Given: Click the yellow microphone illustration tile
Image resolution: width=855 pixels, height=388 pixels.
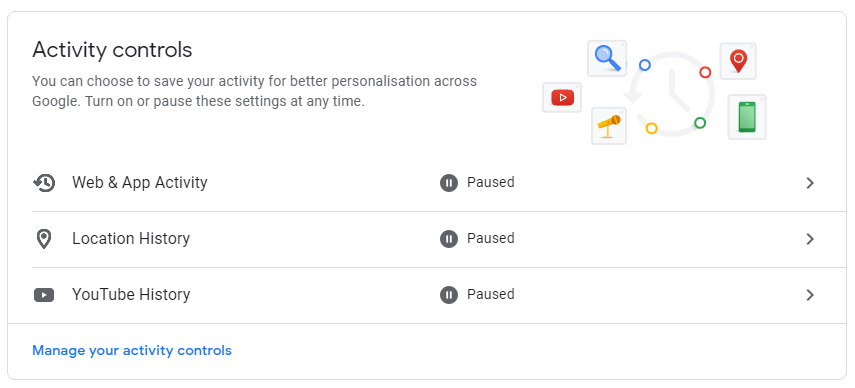Looking at the screenshot, I should click(x=609, y=126).
